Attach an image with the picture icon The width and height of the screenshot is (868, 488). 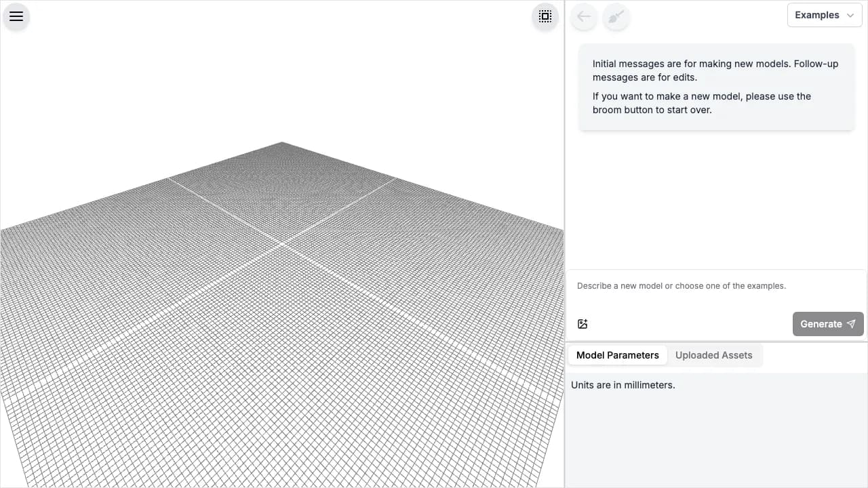(583, 323)
